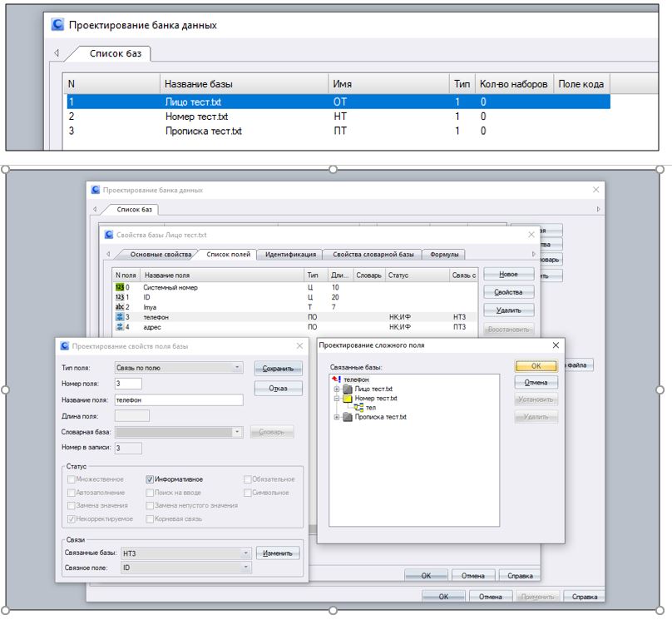Toggle the Информативное checkbox
The height and width of the screenshot is (620, 672).
click(150, 479)
